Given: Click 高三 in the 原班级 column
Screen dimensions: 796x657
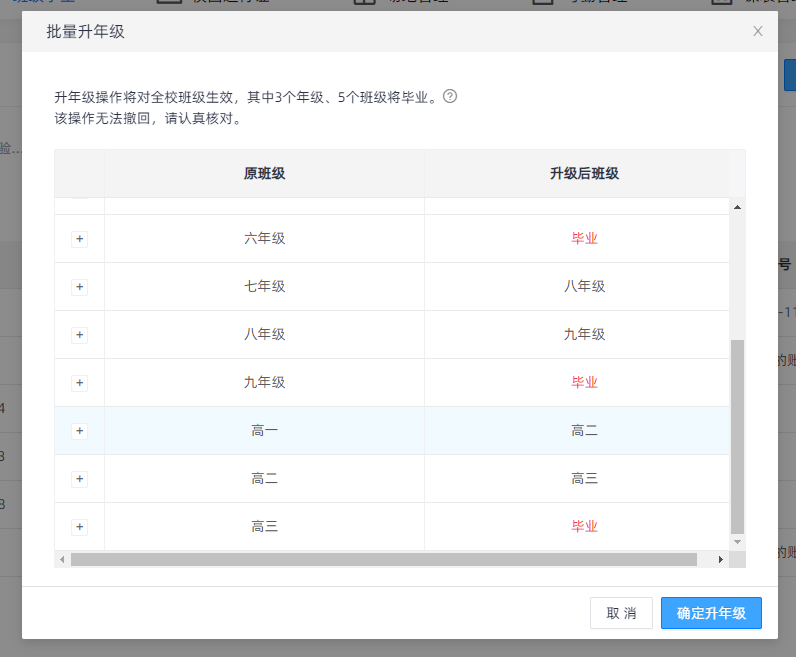Looking at the screenshot, I should [x=264, y=527].
